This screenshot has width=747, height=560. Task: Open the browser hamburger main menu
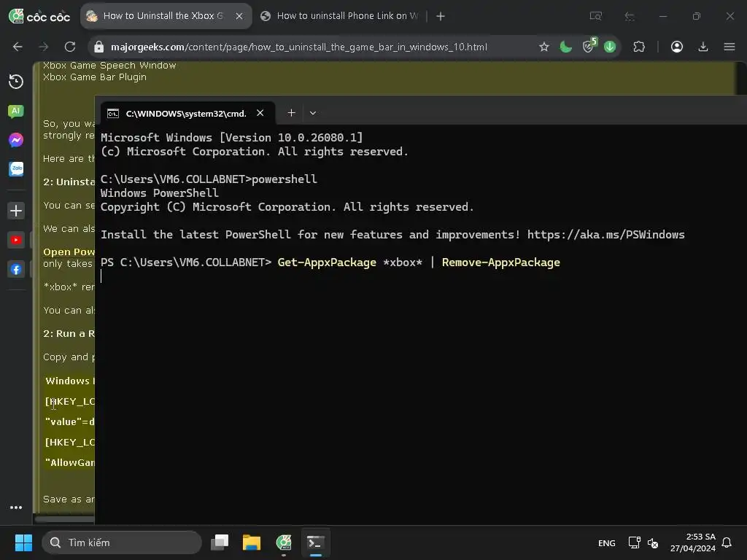(x=729, y=47)
